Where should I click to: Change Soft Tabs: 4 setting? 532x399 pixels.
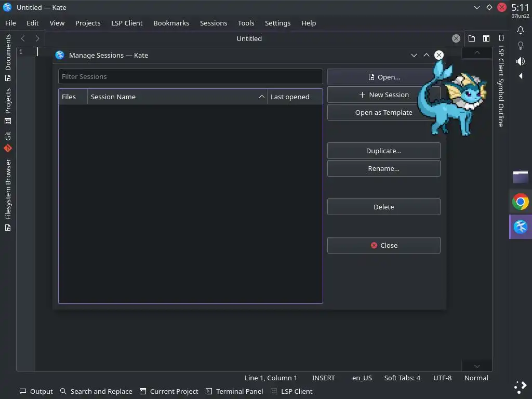point(402,378)
